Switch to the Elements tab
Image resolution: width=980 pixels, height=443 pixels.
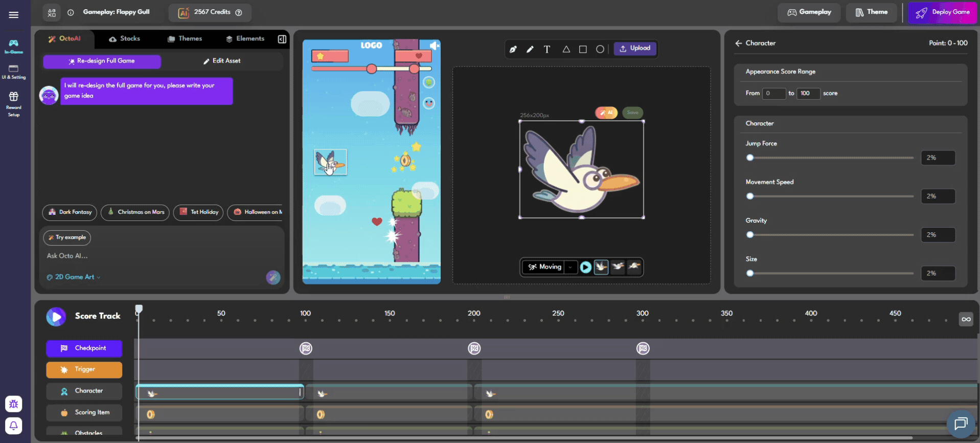point(245,39)
